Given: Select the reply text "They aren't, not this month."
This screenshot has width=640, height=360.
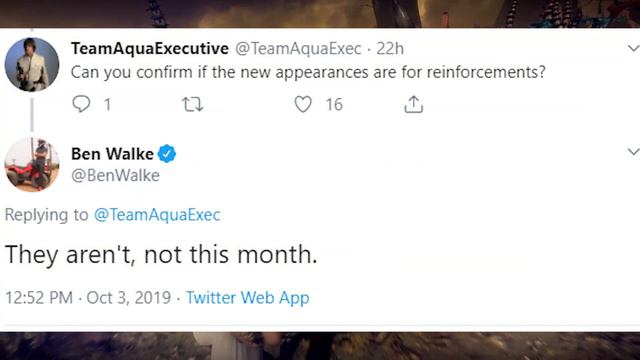Looking at the screenshot, I should [x=161, y=254].
